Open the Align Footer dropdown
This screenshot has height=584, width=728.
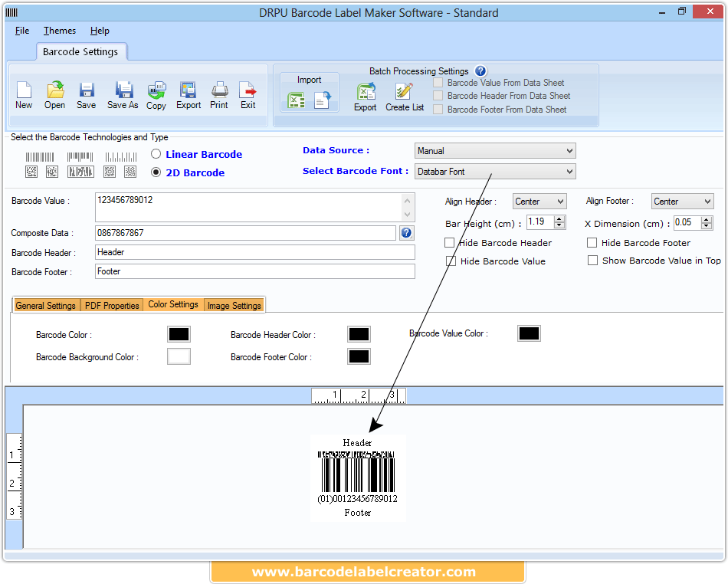[683, 202]
